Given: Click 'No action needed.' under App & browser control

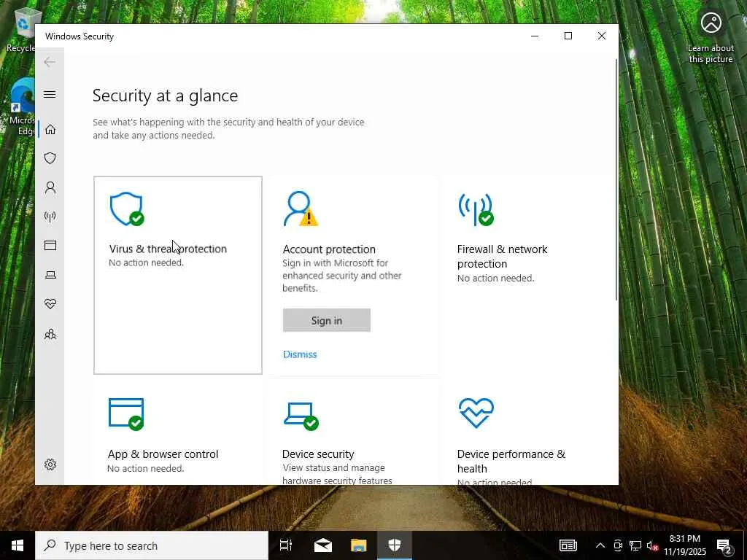Looking at the screenshot, I should tap(145, 469).
